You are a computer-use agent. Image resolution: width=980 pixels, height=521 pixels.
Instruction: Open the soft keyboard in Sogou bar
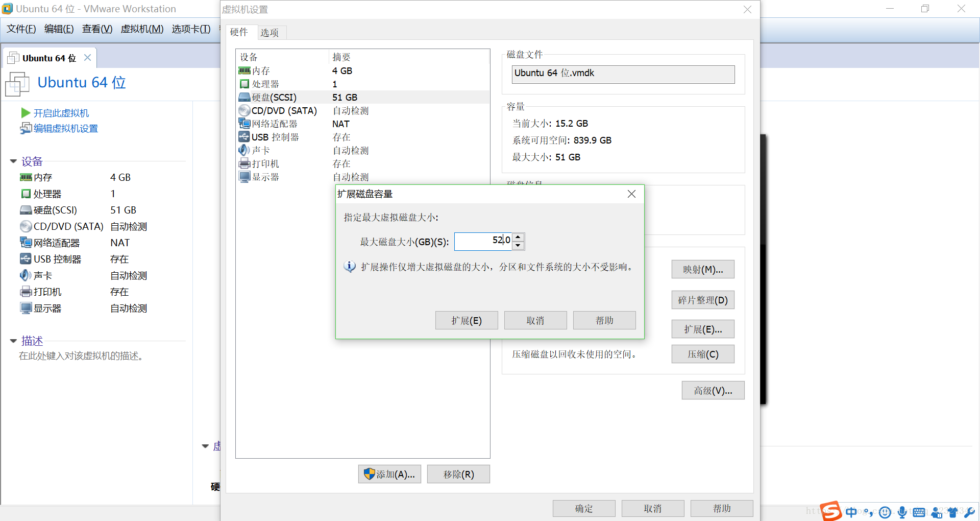(919, 512)
